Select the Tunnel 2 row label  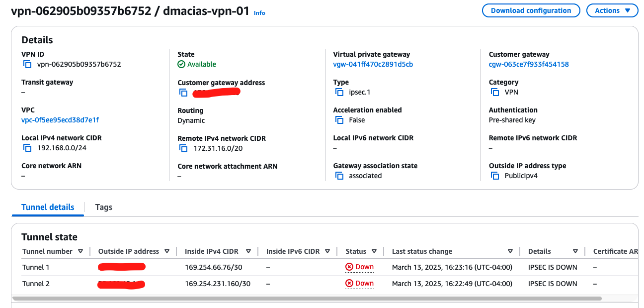click(36, 284)
